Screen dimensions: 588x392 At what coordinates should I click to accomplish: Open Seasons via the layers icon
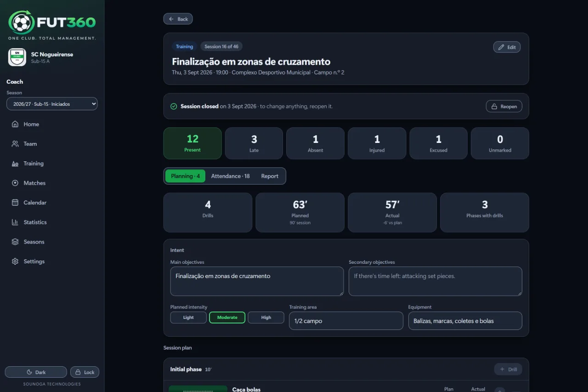15,242
